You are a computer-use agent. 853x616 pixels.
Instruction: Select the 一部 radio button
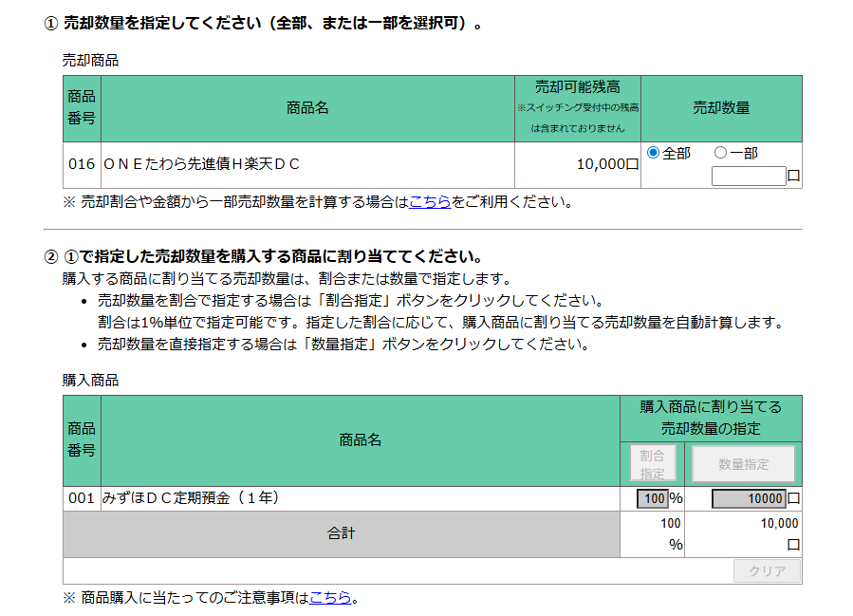click(x=720, y=153)
